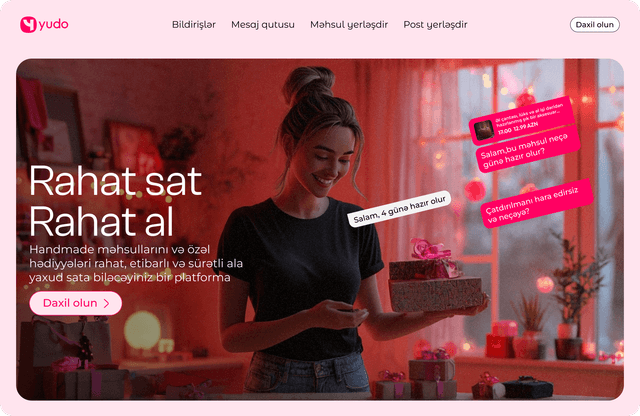Click the outlined Daxil olun header button

[595, 24]
